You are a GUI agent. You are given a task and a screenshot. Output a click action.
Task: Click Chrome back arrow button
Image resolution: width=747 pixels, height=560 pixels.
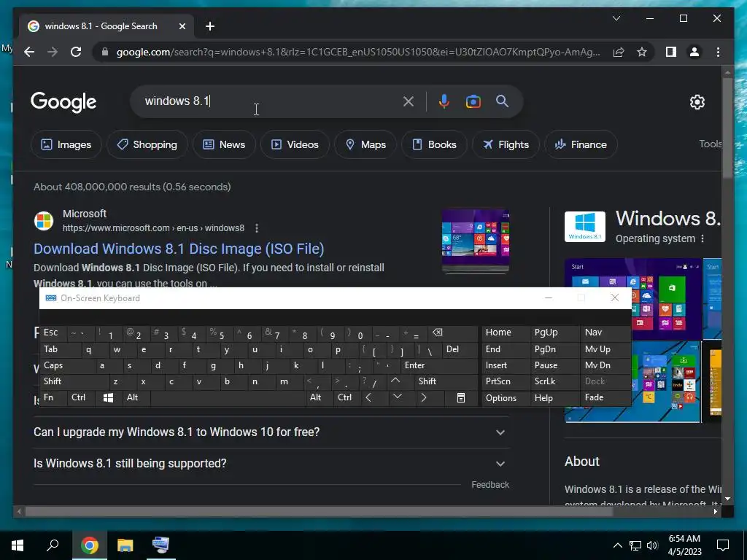pos(29,52)
